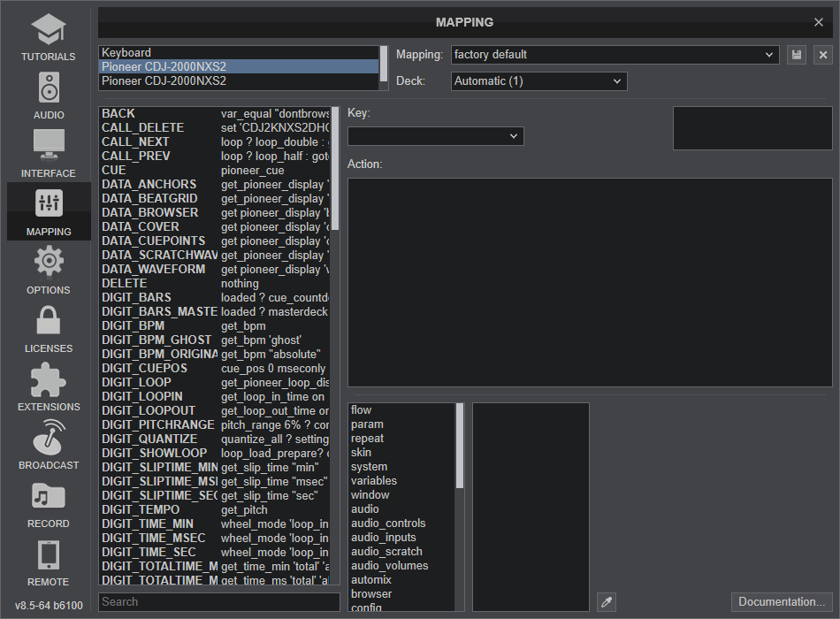Click the Documentation button
The image size is (840, 619).
click(x=782, y=602)
